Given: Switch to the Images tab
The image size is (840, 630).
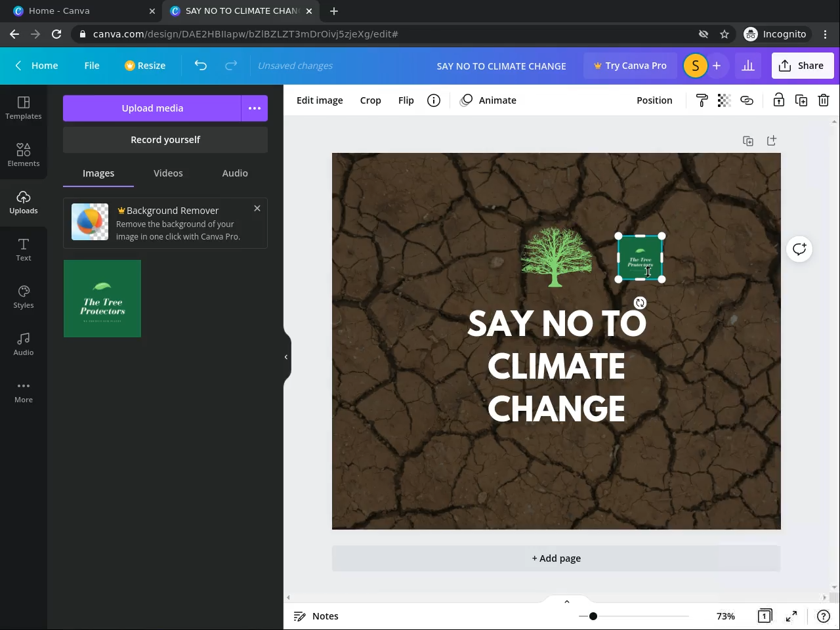Looking at the screenshot, I should tap(98, 173).
